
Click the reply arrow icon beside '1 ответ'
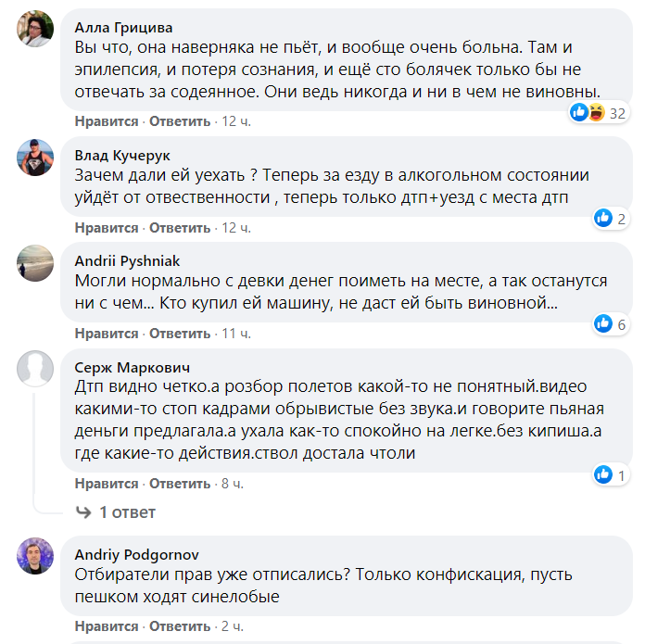coord(83,512)
